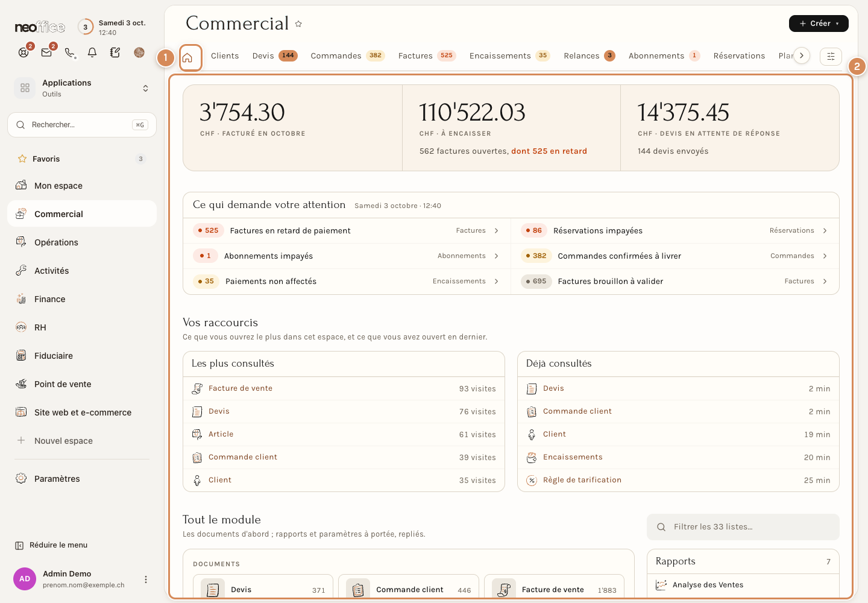Open Factures en retard de paiement row
The image size is (868, 603).
click(x=347, y=230)
